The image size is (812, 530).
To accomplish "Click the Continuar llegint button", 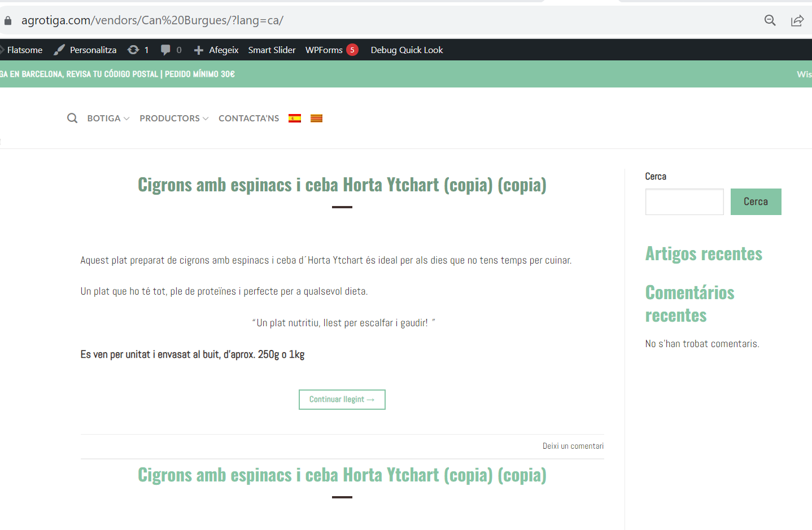I will tap(342, 400).
